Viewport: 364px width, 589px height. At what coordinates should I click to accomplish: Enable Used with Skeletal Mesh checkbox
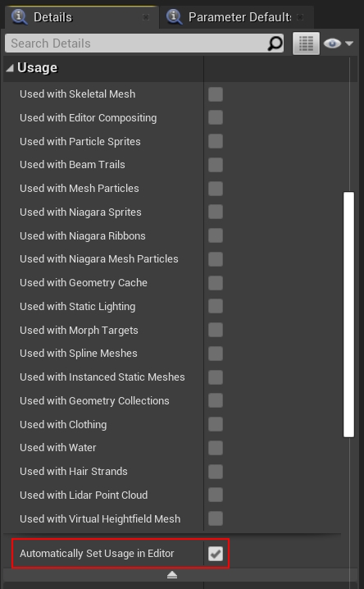tap(216, 94)
